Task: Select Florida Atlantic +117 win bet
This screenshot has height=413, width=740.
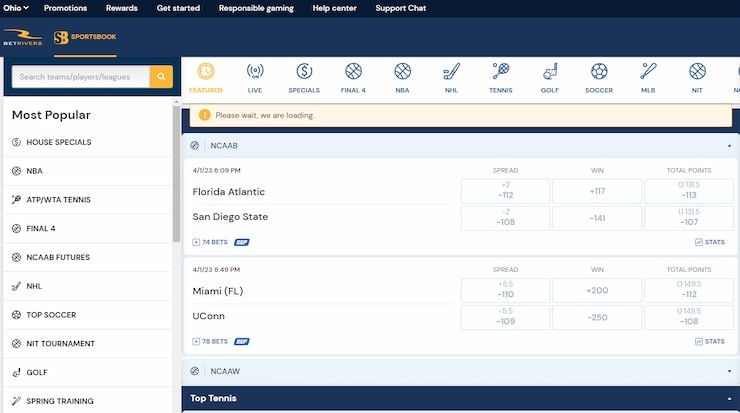Action: (x=597, y=191)
